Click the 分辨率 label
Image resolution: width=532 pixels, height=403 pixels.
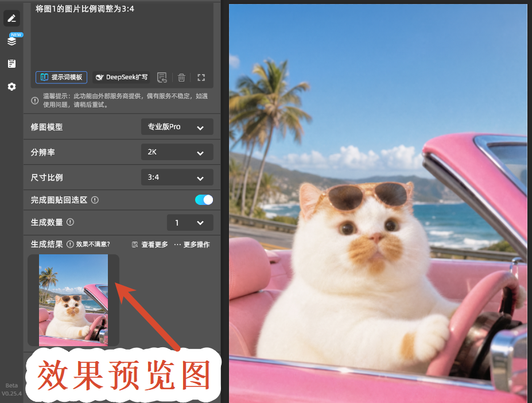click(42, 152)
